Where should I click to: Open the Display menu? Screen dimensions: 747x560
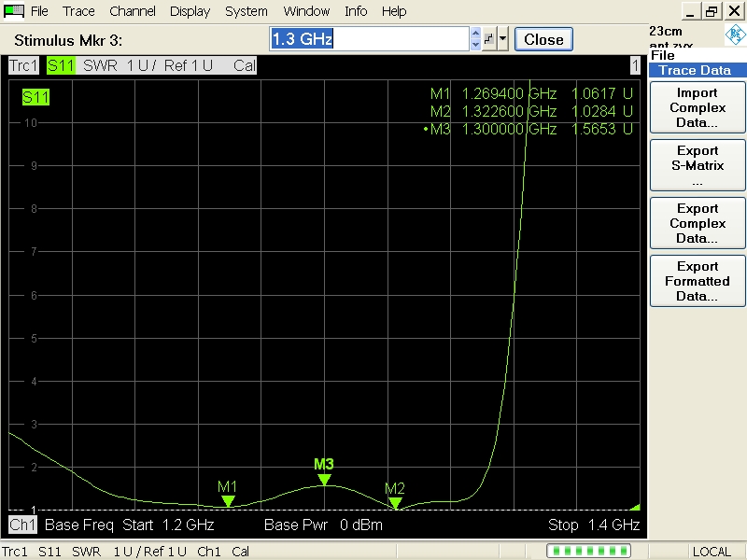pos(190,11)
